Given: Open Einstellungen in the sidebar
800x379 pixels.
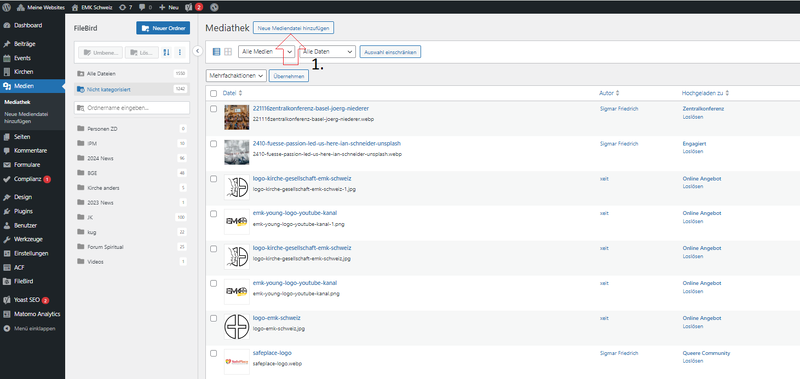Looking at the screenshot, I should coord(32,253).
